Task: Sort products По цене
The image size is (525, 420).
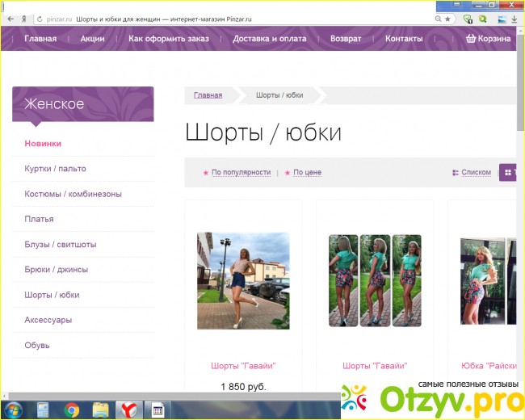Action: pyautogui.click(x=306, y=172)
